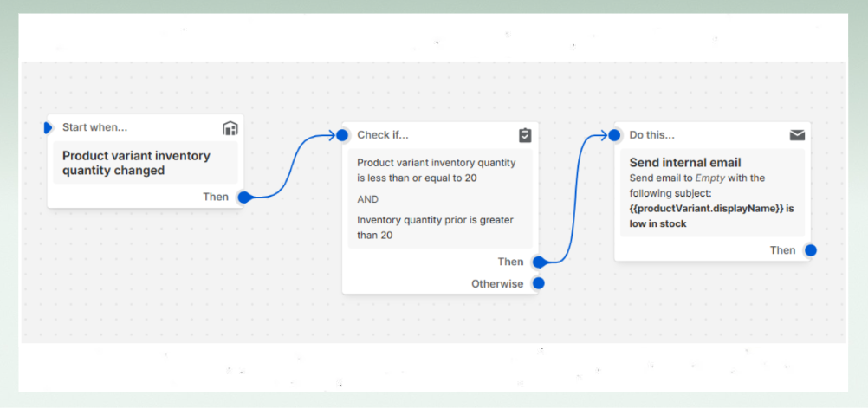This screenshot has width=868, height=408.
Task: Click the clipboard check icon on condition card
Action: [525, 135]
